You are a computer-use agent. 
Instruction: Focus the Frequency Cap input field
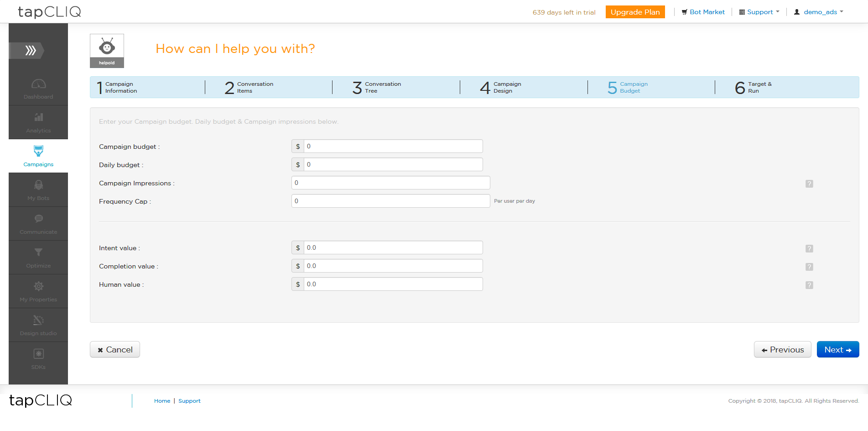390,201
